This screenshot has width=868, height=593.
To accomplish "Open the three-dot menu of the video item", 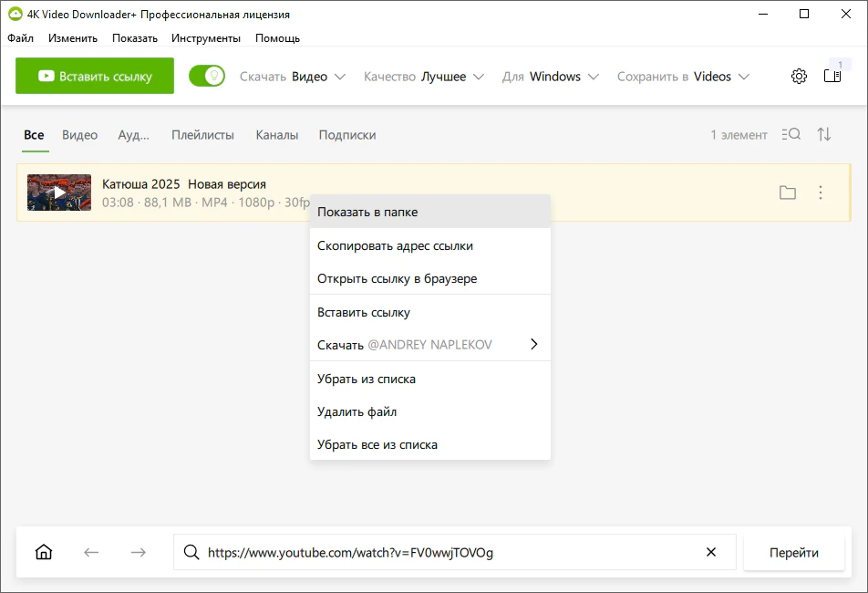I will click(821, 192).
